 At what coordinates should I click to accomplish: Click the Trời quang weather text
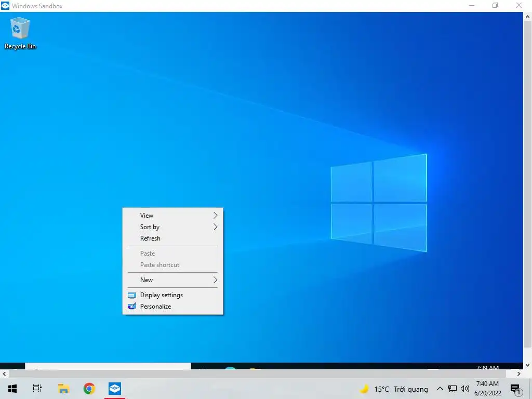click(x=411, y=389)
